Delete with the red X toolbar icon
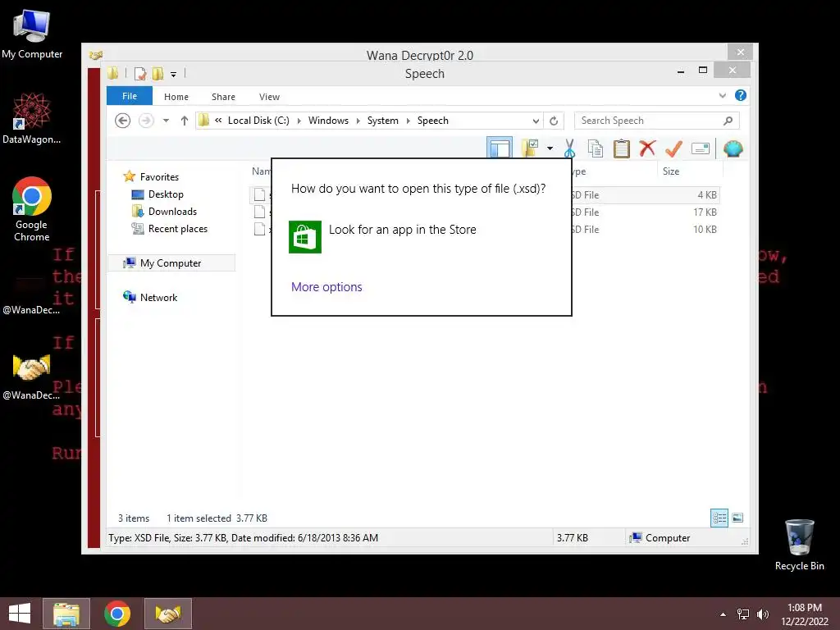The height and width of the screenshot is (630, 840). 647,148
